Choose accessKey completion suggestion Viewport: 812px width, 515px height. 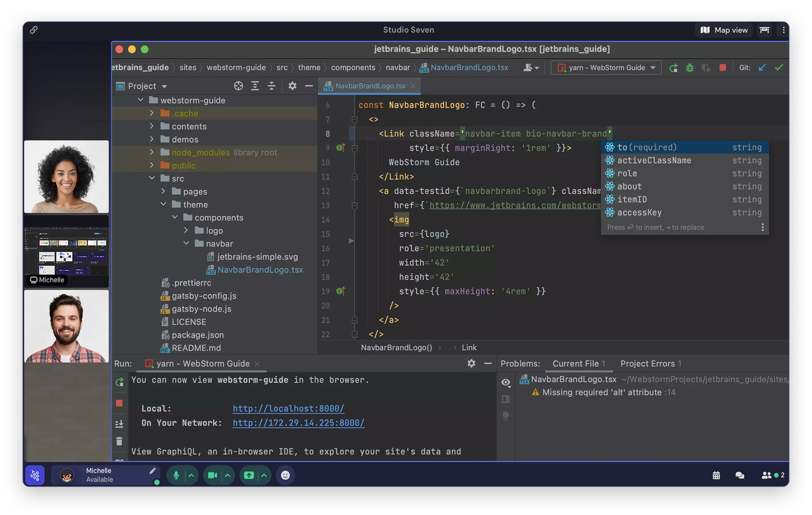(685, 212)
